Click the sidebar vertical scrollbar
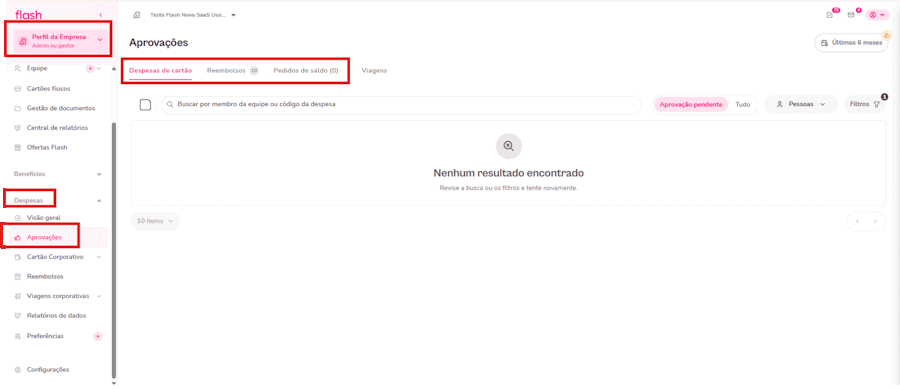The width and height of the screenshot is (900, 389). [x=113, y=250]
